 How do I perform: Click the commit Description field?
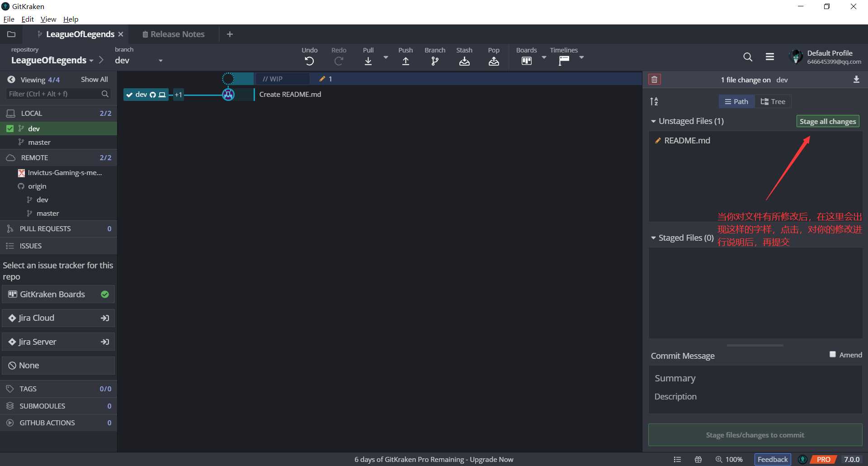coord(755,397)
